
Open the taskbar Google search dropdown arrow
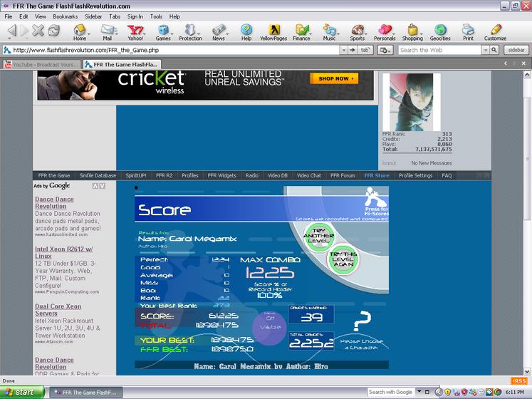pos(419,392)
